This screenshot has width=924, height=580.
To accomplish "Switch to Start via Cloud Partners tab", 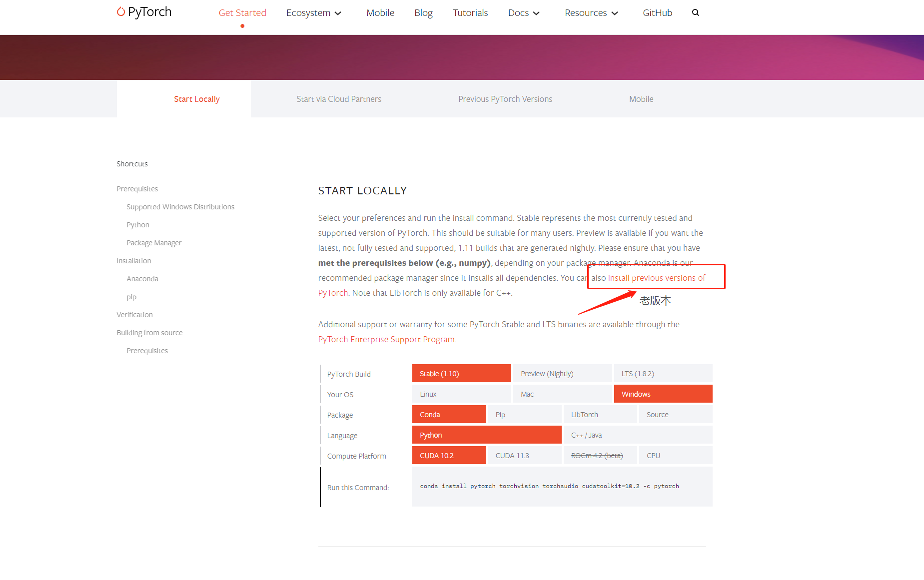I will pyautogui.click(x=339, y=99).
